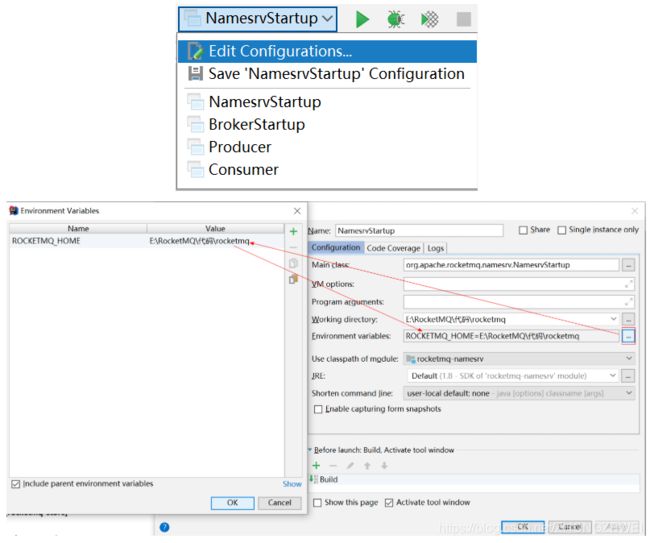Screen dimensions: 650x543
Task: Select Consumer run configuration
Action: point(327,170)
